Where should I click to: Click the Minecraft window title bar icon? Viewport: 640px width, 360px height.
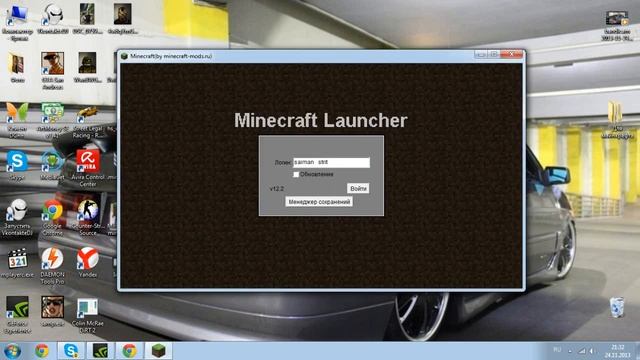click(124, 56)
